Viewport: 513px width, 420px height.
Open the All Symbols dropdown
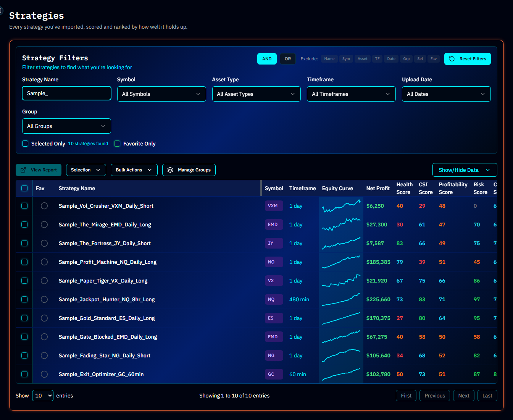[161, 94]
